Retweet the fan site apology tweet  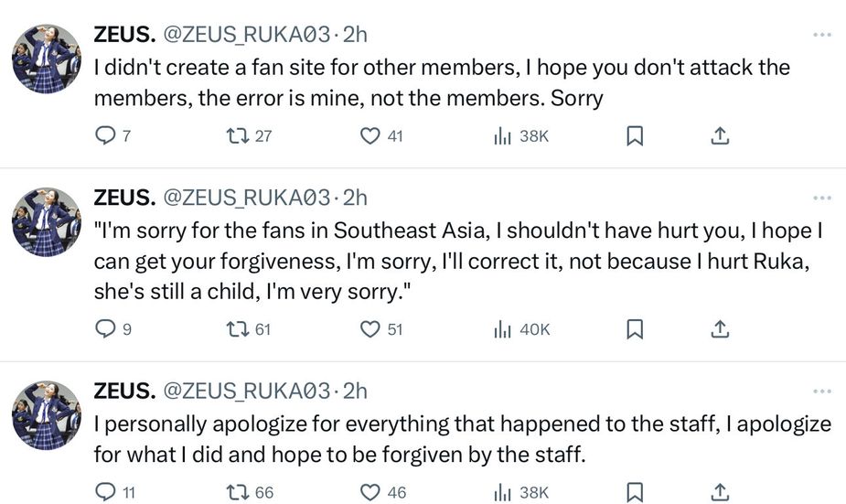(238, 136)
